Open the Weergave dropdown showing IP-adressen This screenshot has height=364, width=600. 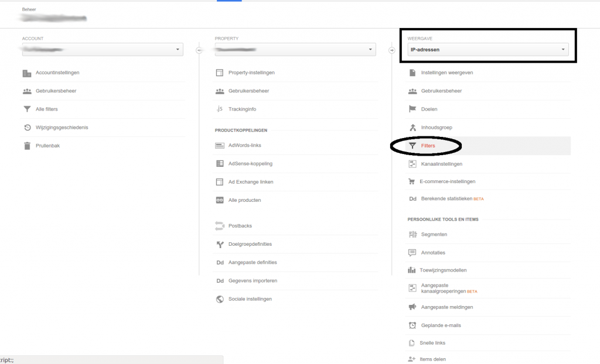coord(488,50)
